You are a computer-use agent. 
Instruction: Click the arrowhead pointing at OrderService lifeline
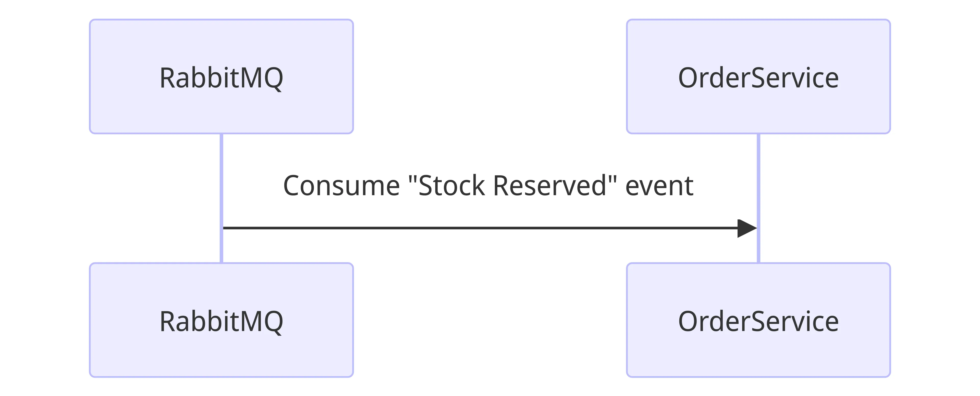[746, 228]
